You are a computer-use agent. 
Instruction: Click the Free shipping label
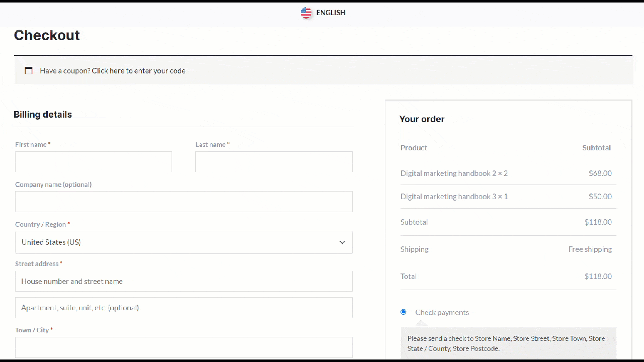click(590, 249)
